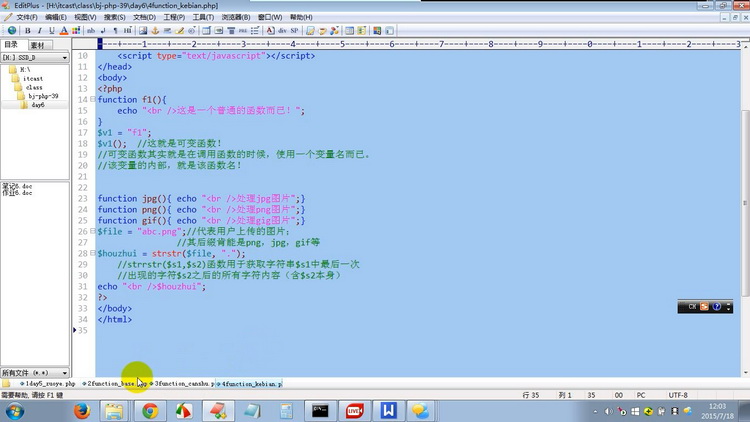Screen dimensions: 750x422
Task: Open the 搜索(S) menu
Action: coord(115,17)
